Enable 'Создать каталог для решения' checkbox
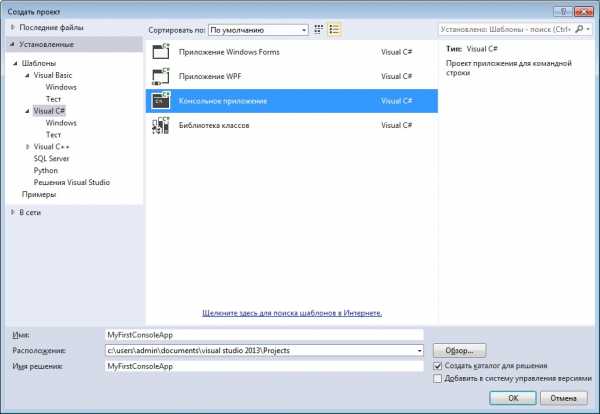 point(437,366)
